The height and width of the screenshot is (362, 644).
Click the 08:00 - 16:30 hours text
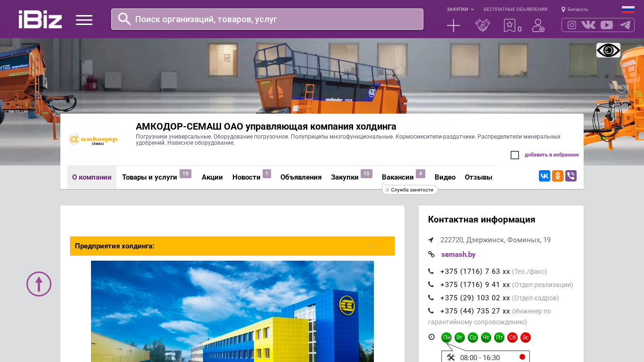tap(480, 358)
